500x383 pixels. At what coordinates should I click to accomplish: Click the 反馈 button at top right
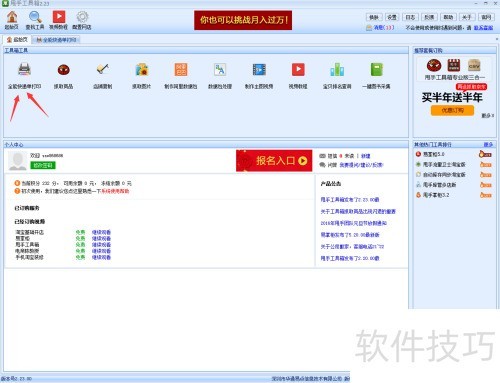coord(429,17)
